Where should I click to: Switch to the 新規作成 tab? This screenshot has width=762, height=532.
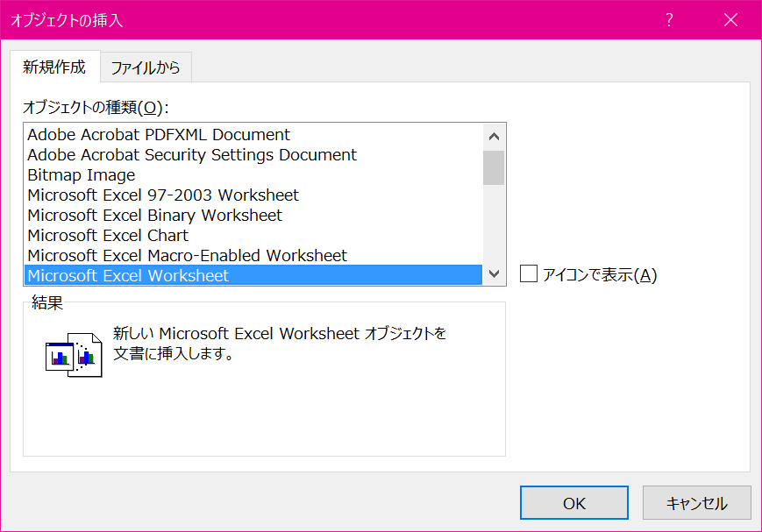click(x=55, y=67)
